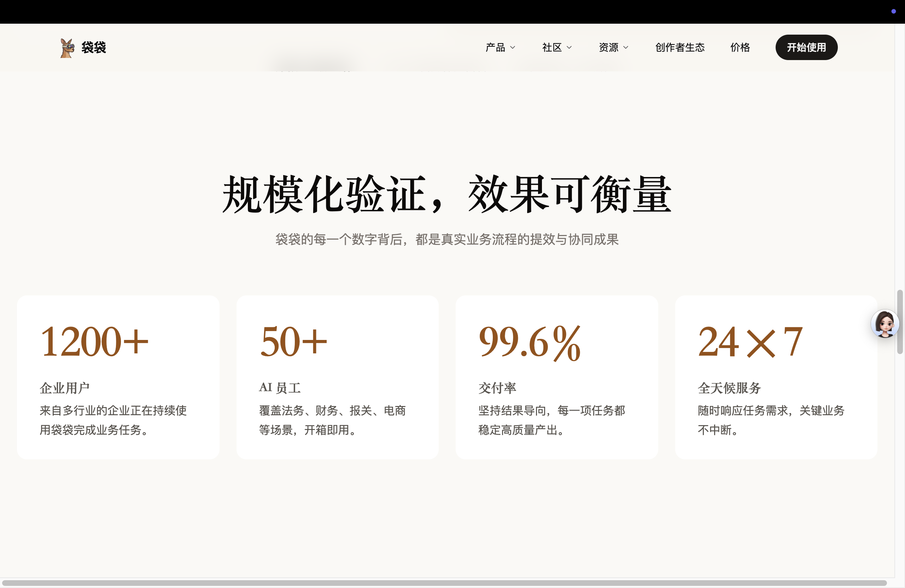This screenshot has width=905, height=588.
Task: Click the 企业用户 card title
Action: [65, 388]
